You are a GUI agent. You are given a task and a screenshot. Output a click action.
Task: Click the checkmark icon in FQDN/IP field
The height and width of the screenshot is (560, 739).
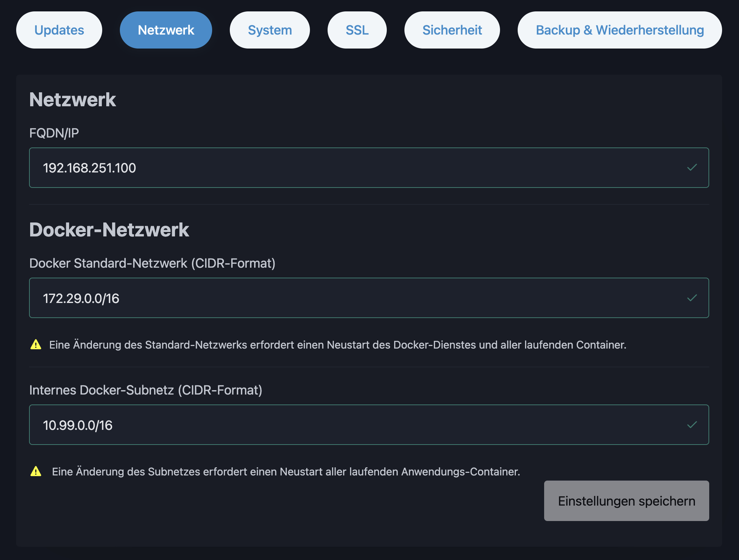pyautogui.click(x=692, y=167)
